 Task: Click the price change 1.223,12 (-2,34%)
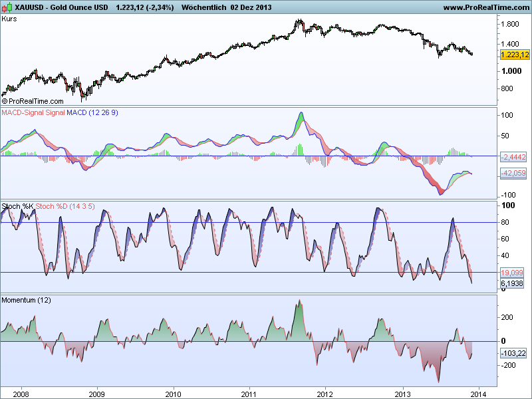(x=145, y=7)
